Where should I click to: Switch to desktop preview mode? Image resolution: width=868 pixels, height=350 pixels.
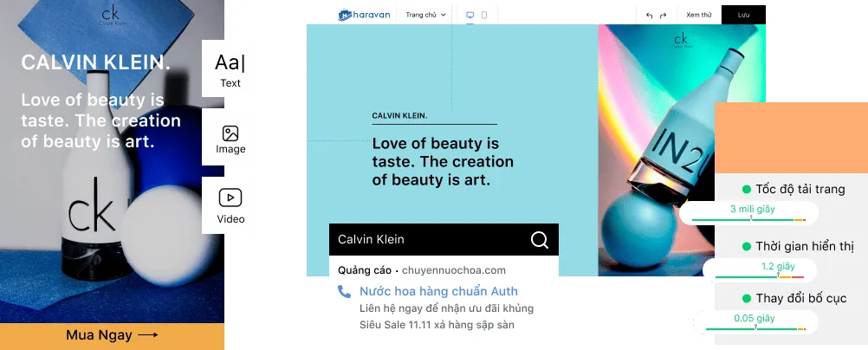[470, 15]
